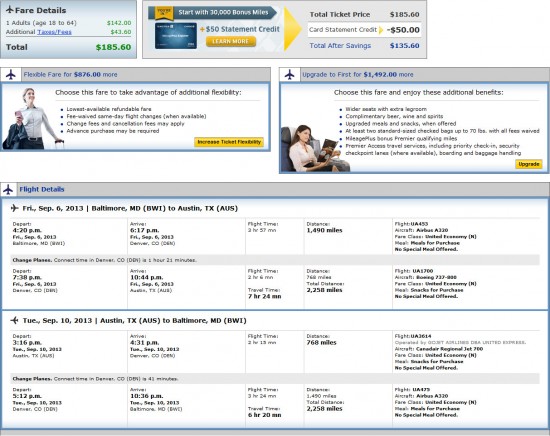Click the 4:31 p.m. arrival time
Viewport: 550px width, 436px height.
coord(145,343)
